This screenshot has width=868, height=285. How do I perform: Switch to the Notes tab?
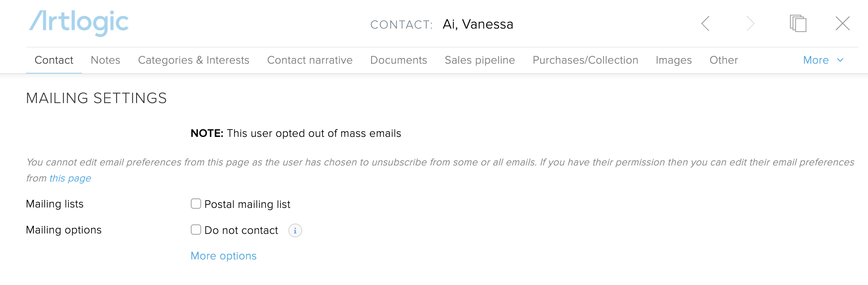click(105, 60)
